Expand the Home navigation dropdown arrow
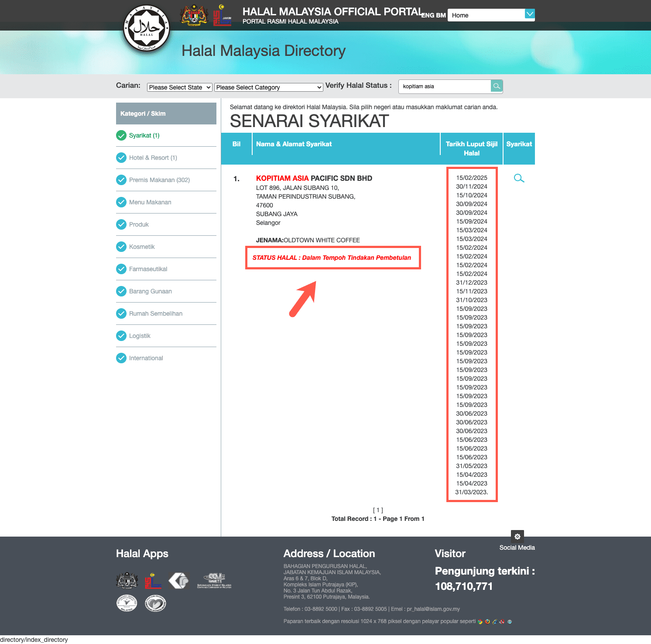The height and width of the screenshot is (644, 651). pyautogui.click(x=530, y=14)
